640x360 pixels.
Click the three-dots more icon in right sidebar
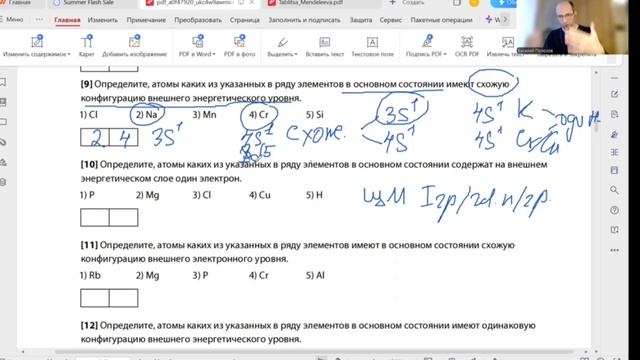point(614,250)
